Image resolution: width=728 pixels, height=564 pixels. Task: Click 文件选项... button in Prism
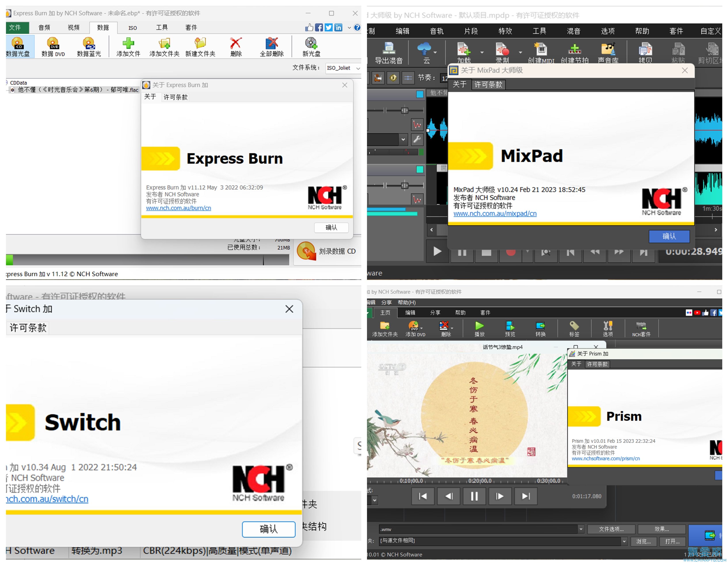click(x=611, y=529)
